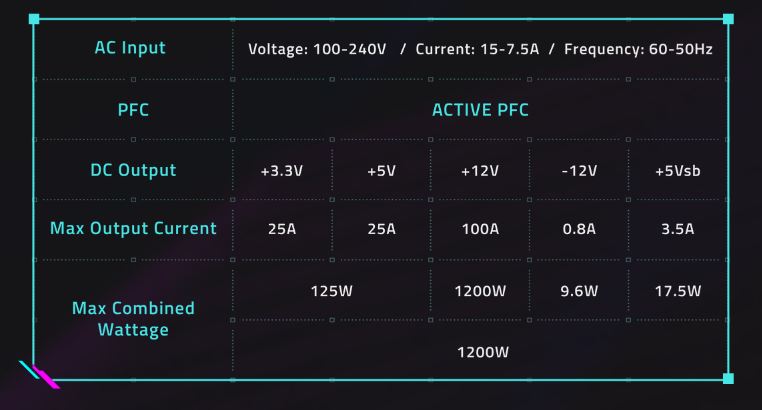Click the Max Output Current label
The image size is (762, 410).
pos(133,228)
